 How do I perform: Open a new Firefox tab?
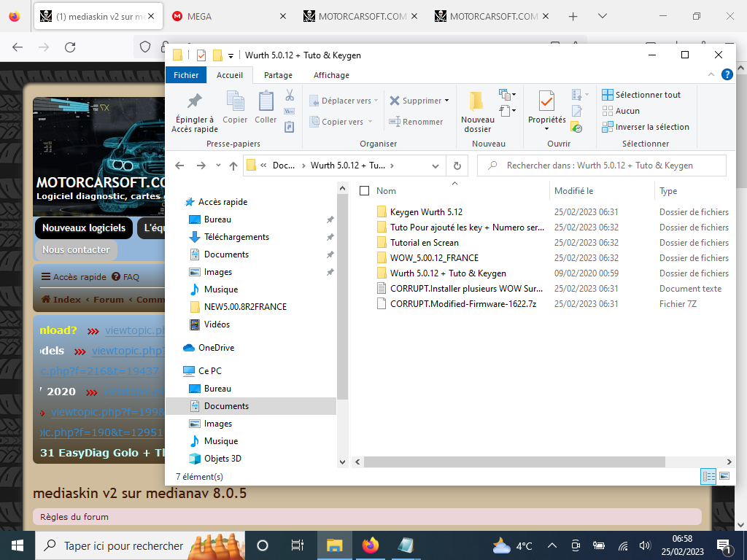coord(573,16)
